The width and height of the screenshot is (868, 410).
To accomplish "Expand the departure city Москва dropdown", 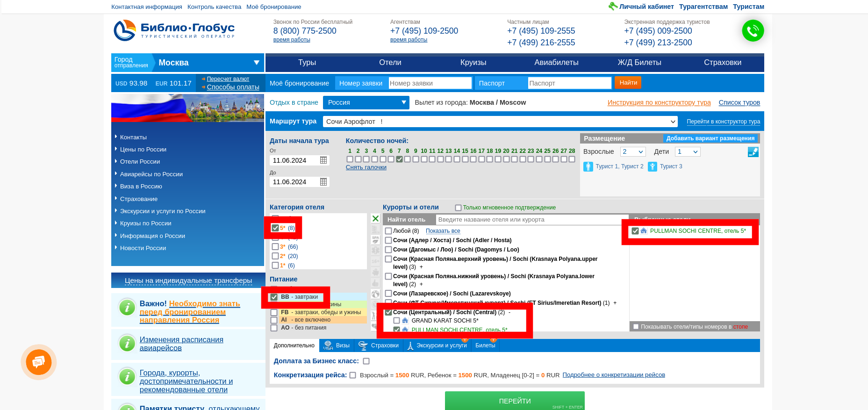I will coord(256,63).
